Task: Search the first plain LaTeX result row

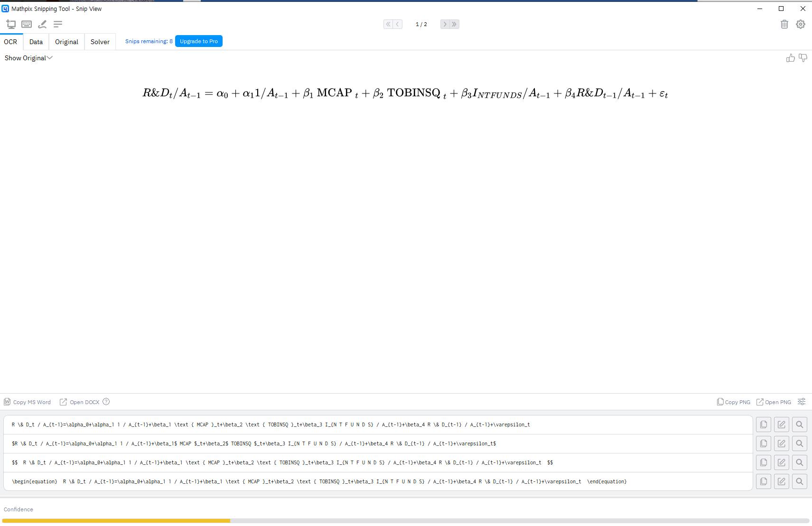Action: tap(800, 424)
